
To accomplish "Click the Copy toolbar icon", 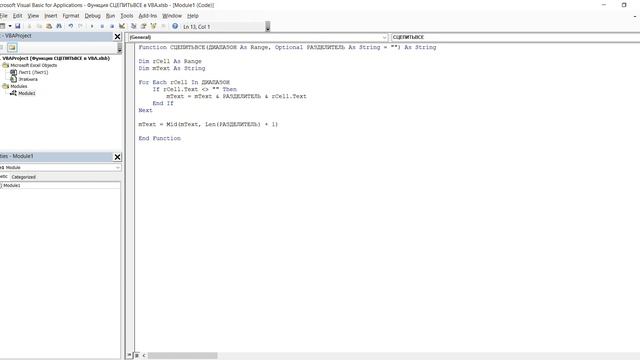I will [39, 26].
